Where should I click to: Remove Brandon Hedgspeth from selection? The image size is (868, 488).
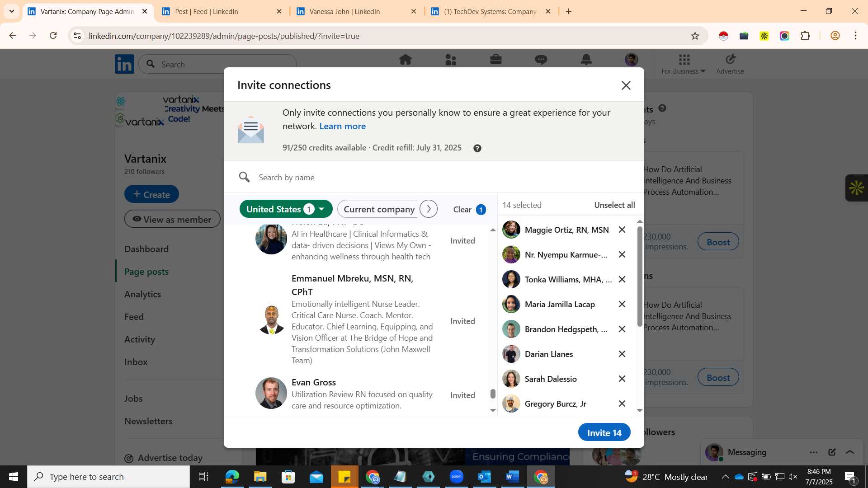tap(622, 329)
